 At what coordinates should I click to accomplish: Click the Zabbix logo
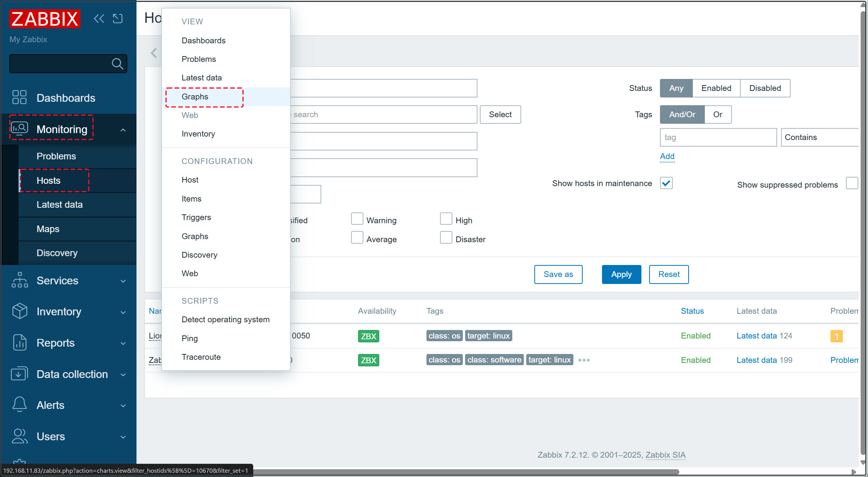44,19
